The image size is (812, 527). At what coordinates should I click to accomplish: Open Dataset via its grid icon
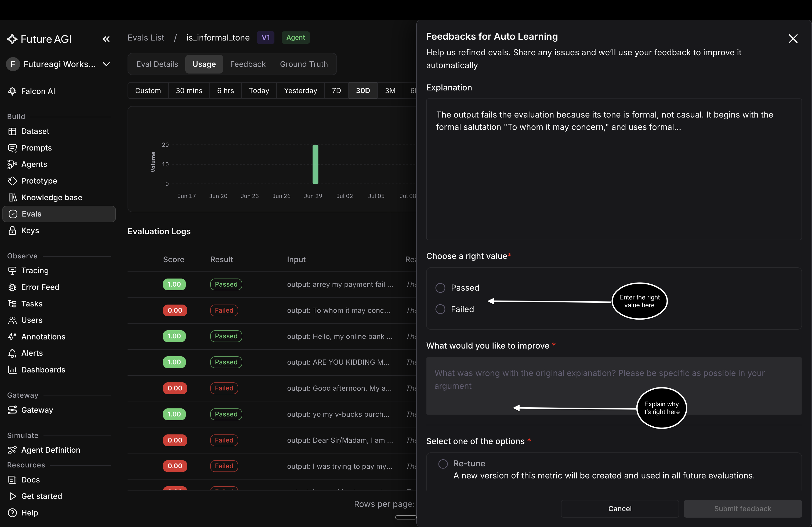[x=12, y=131]
